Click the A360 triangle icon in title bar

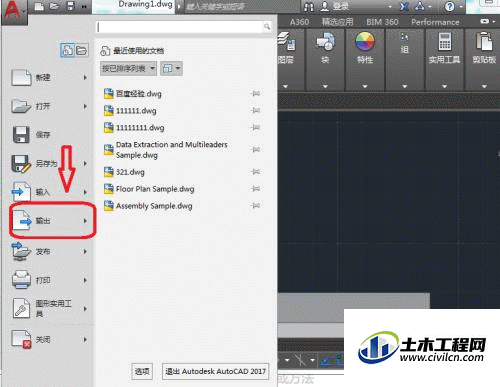point(420,6)
